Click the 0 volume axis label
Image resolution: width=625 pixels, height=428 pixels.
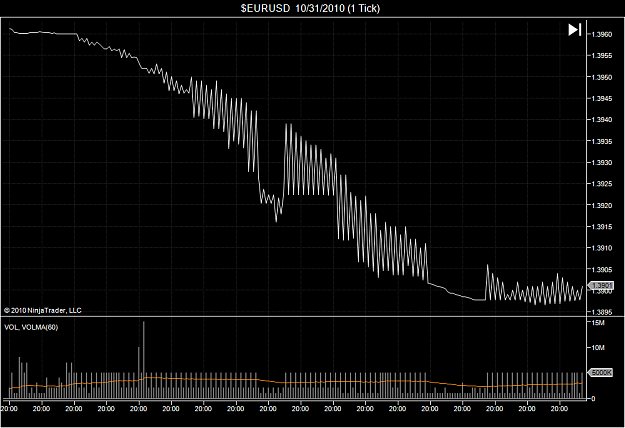594,399
